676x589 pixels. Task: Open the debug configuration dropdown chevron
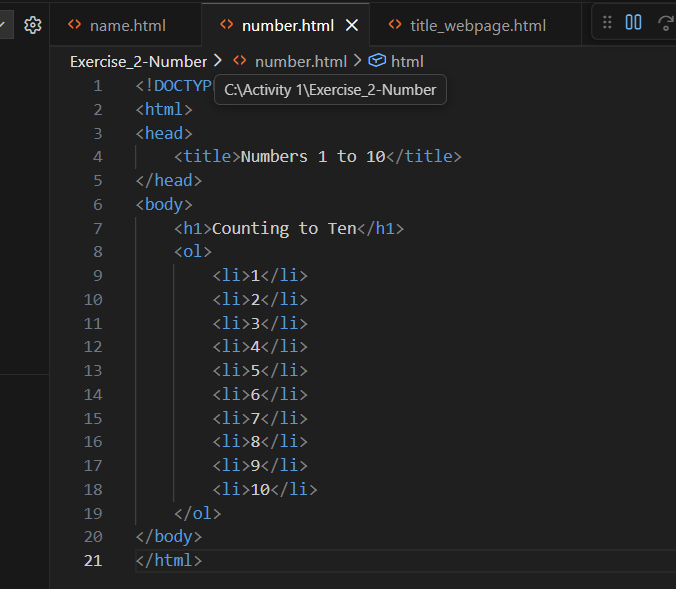pos(4,25)
